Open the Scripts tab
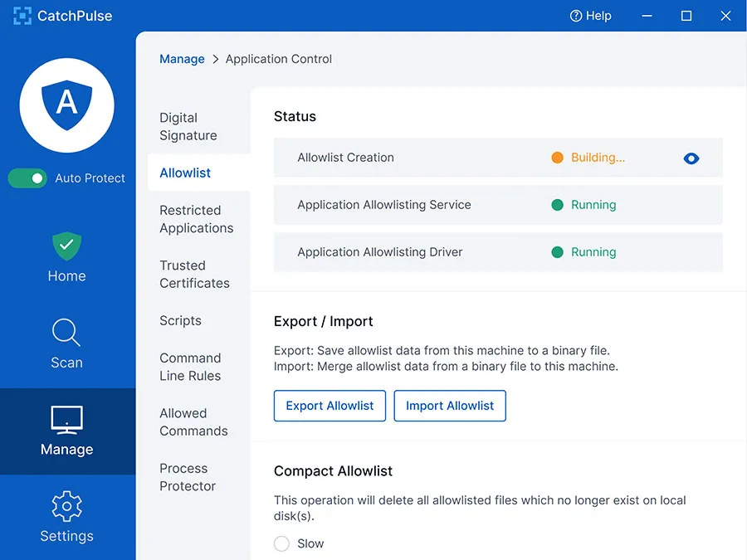Viewport: 747px width, 560px height. coord(180,320)
